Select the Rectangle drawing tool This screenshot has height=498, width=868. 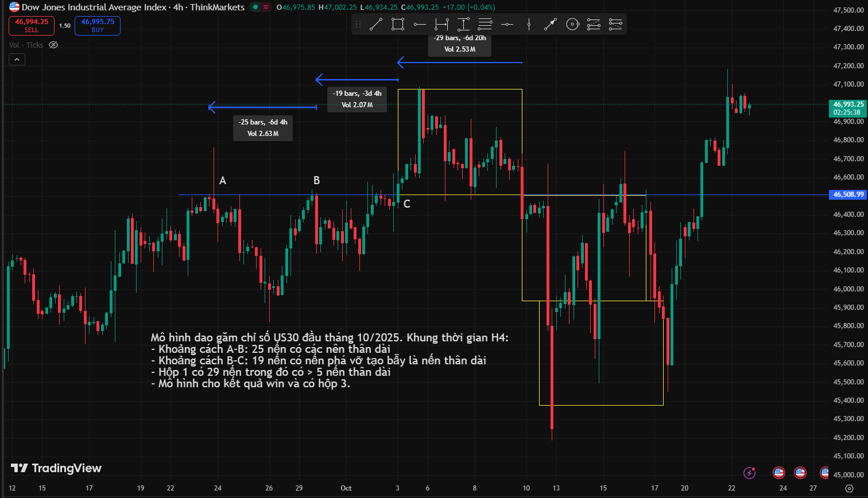(397, 24)
